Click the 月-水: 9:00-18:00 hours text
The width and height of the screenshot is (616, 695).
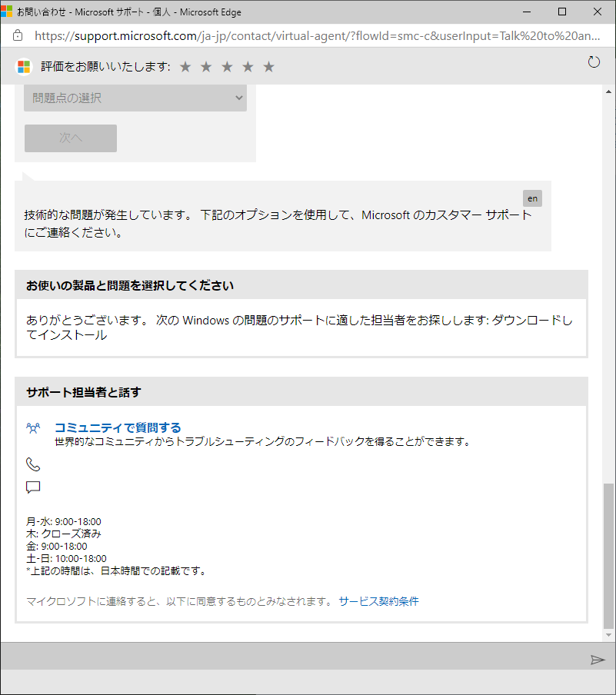pos(64,522)
